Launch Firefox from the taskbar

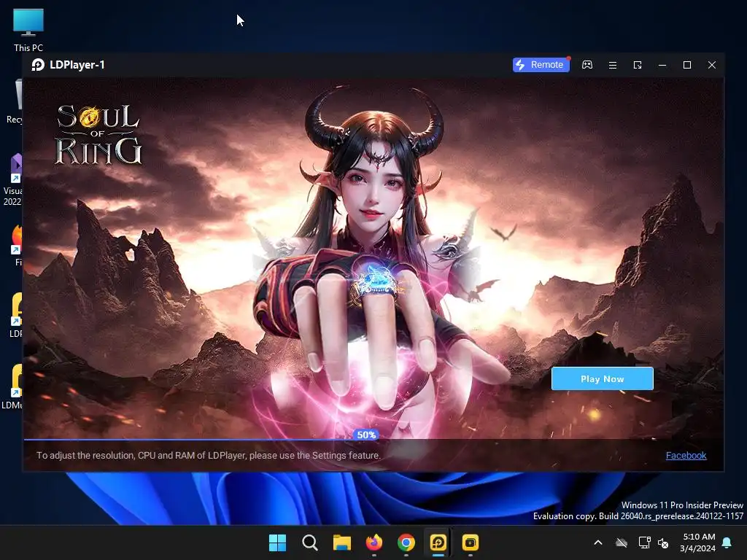374,542
